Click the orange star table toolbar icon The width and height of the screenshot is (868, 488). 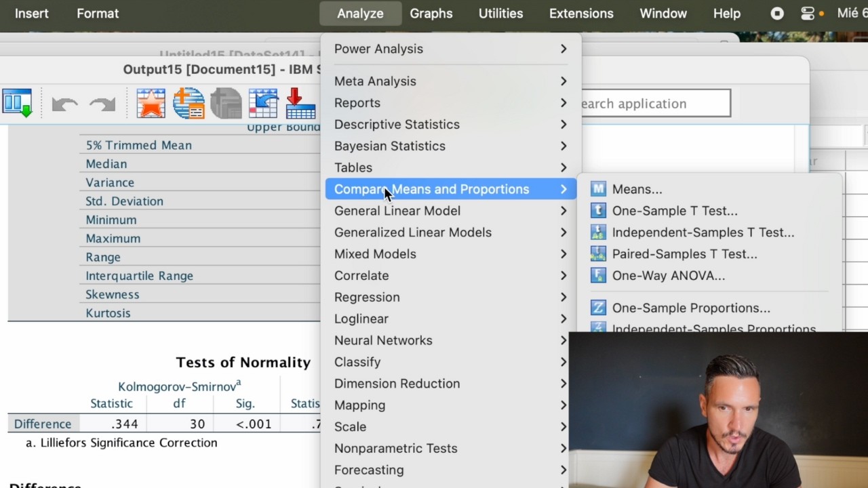[151, 103]
